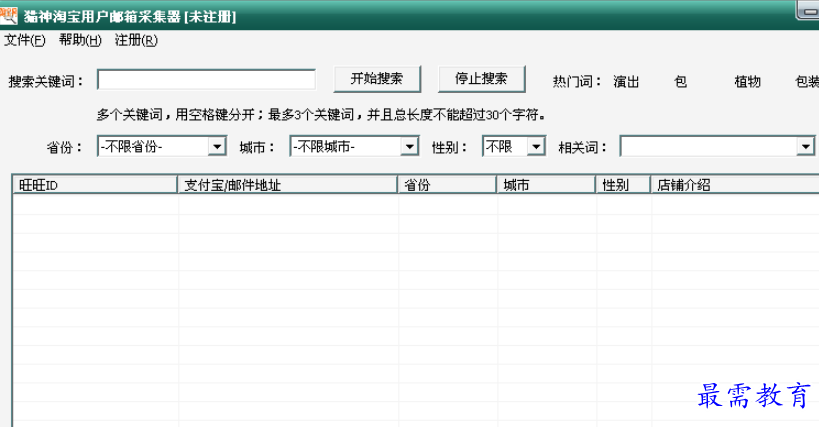Click the 搜索关键词 input field
This screenshot has height=427, width=819.
tap(206, 80)
